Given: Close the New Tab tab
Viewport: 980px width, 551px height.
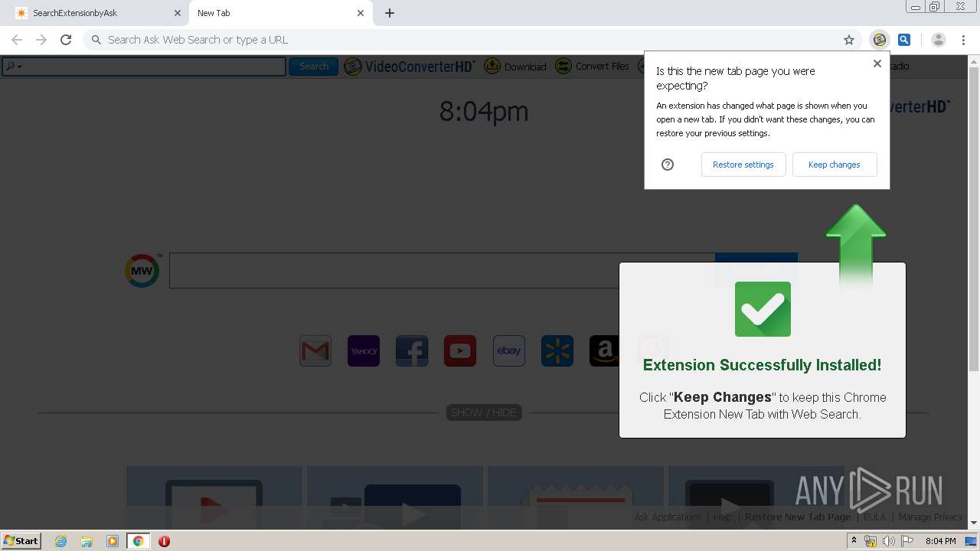Looking at the screenshot, I should [361, 13].
